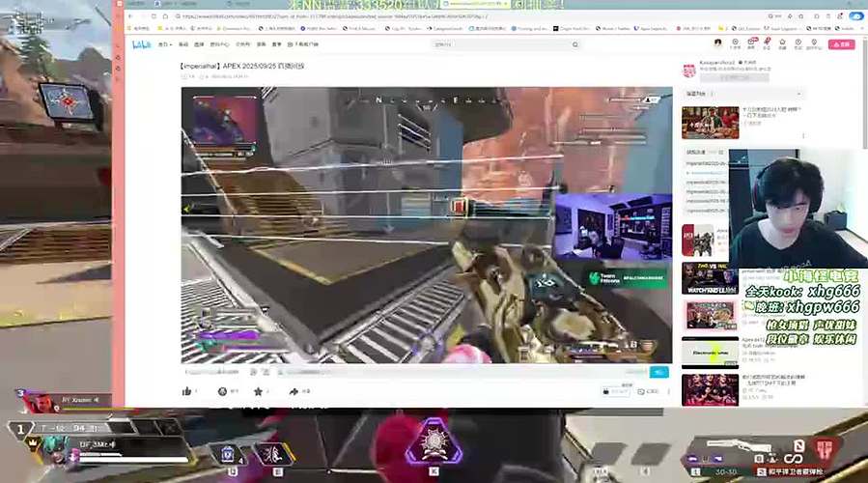Open the messages icon in Bilibili header
This screenshot has width=868, height=483.
752,43
